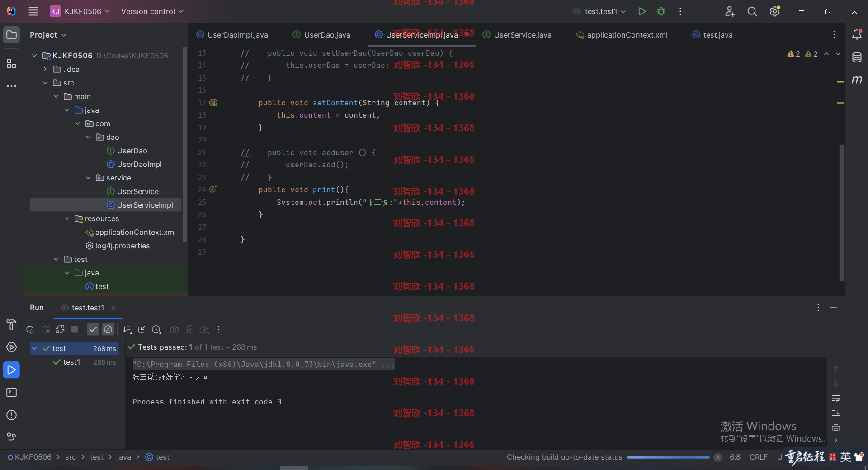
Task: Go to next highlighted problem arrow
Action: coord(838,54)
